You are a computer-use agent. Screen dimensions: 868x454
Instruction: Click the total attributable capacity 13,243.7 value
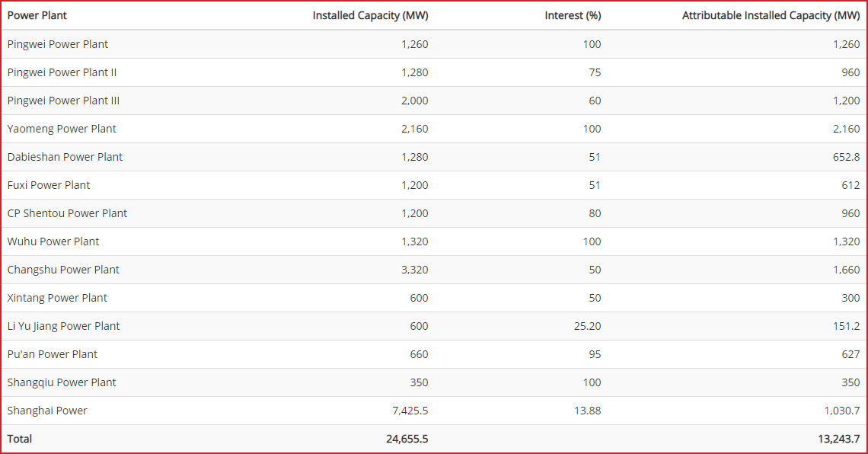(838, 439)
